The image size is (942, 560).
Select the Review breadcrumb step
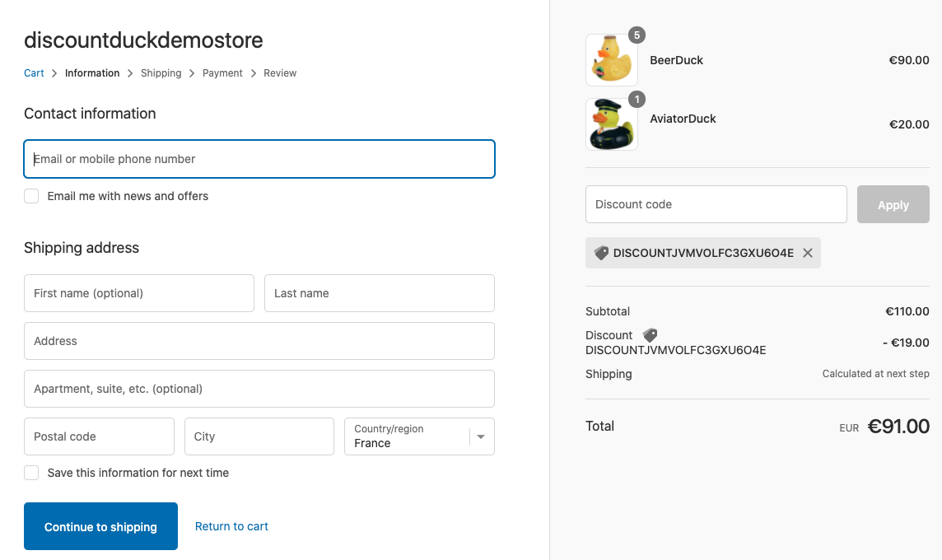point(280,73)
